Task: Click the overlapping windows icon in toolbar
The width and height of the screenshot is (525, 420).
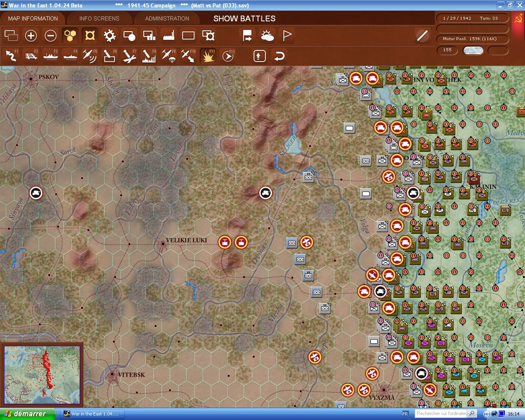Action: pyautogui.click(x=11, y=36)
